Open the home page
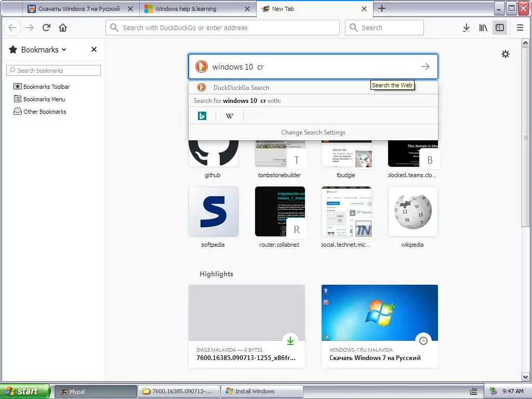 point(63,28)
